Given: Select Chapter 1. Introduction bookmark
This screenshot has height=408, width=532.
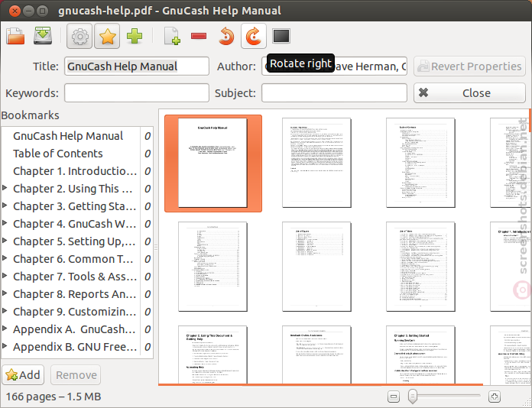Looking at the screenshot, I should point(75,171).
